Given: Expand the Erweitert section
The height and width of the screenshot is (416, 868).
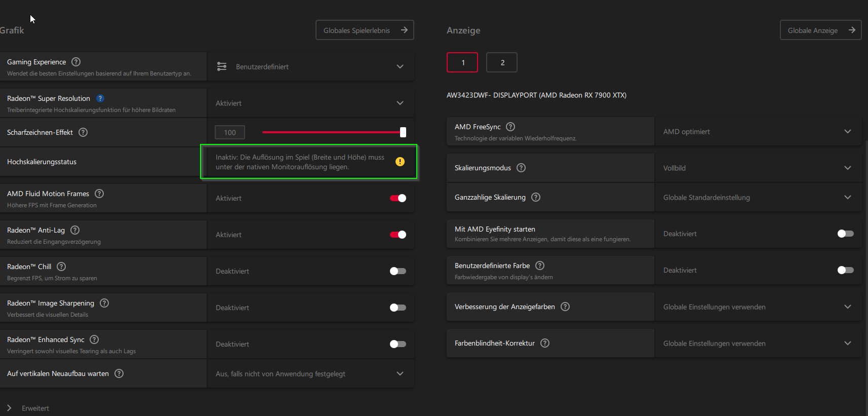Looking at the screenshot, I should click(28, 408).
